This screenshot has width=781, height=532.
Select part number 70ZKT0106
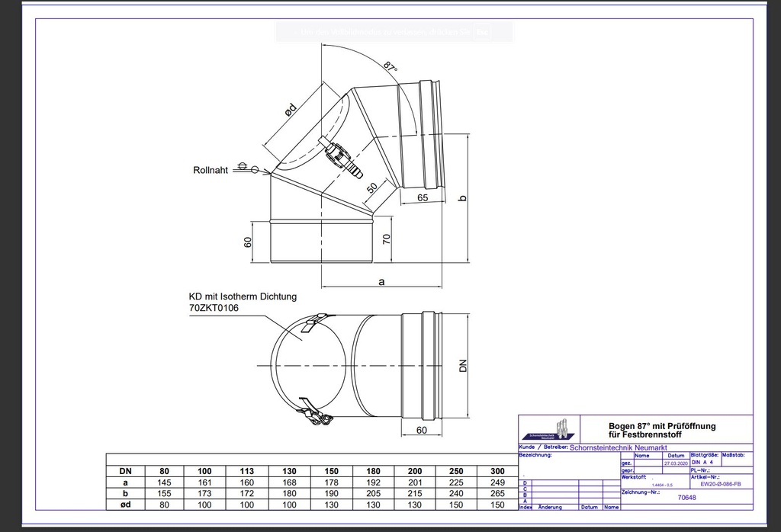point(214,308)
